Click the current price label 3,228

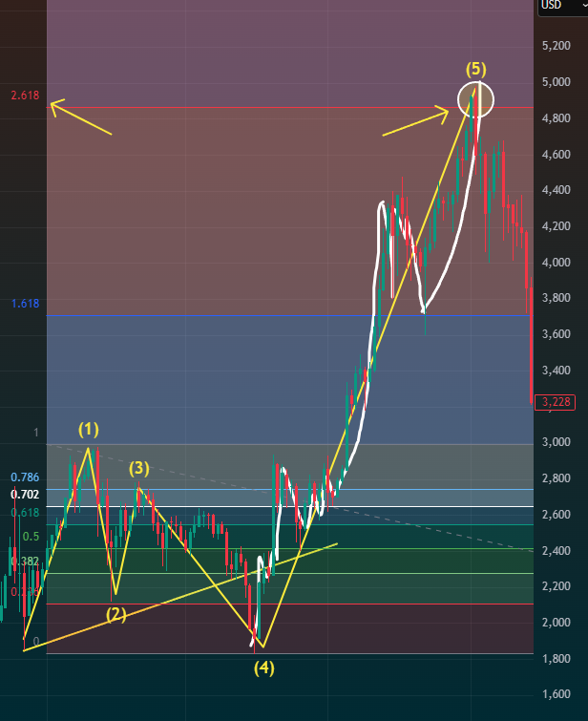tap(556, 402)
